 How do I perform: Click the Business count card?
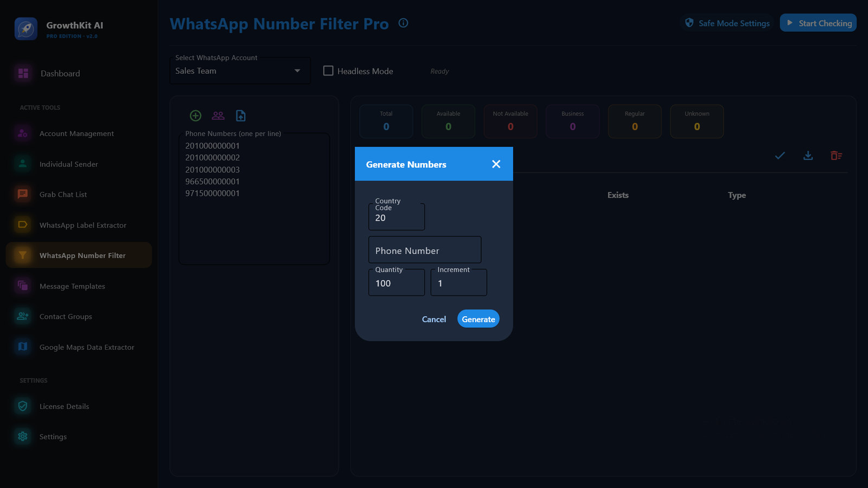(x=573, y=121)
